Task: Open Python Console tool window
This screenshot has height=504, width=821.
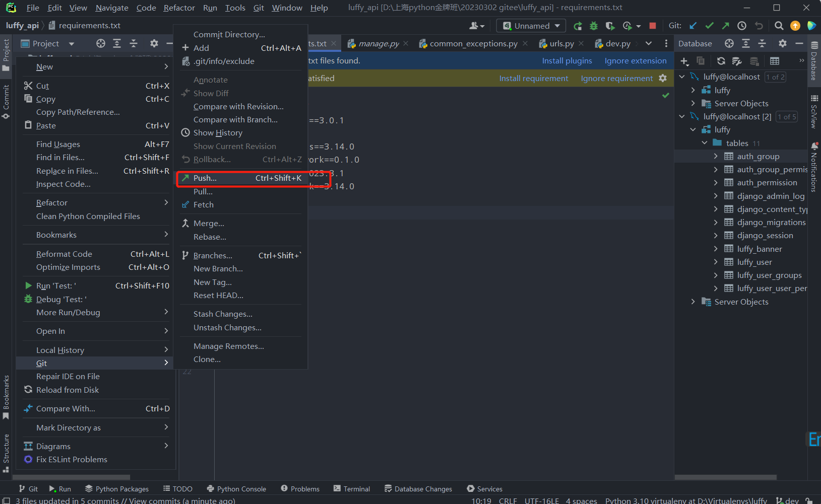Action: [236, 488]
